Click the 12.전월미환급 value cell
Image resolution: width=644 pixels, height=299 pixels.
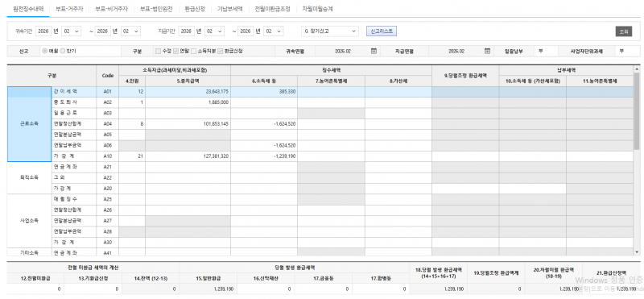[x=35, y=289]
